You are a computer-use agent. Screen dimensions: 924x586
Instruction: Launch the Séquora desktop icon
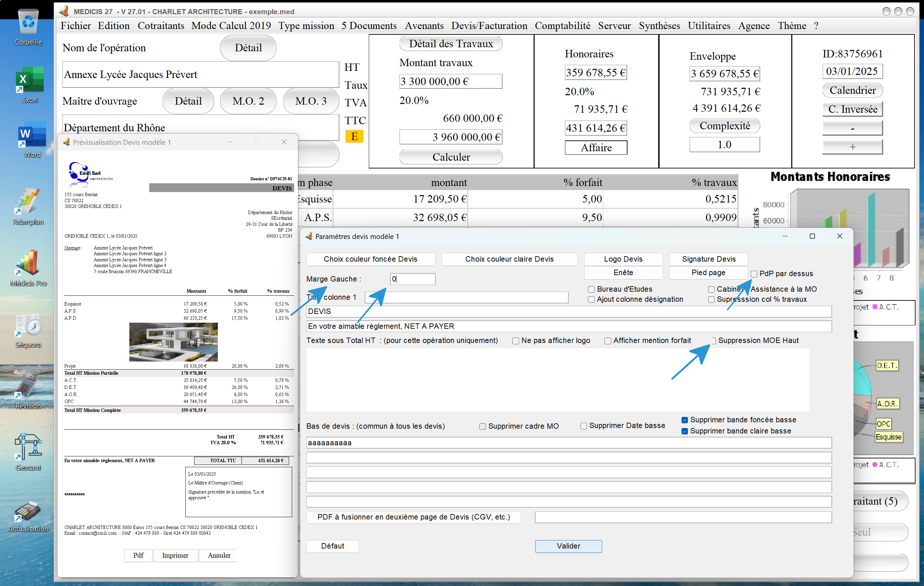[28, 330]
